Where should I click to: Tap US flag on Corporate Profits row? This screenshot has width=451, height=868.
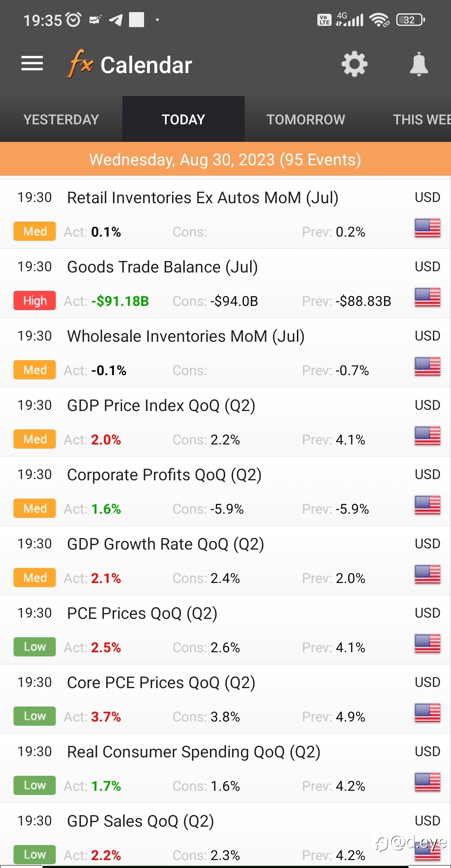click(x=427, y=505)
